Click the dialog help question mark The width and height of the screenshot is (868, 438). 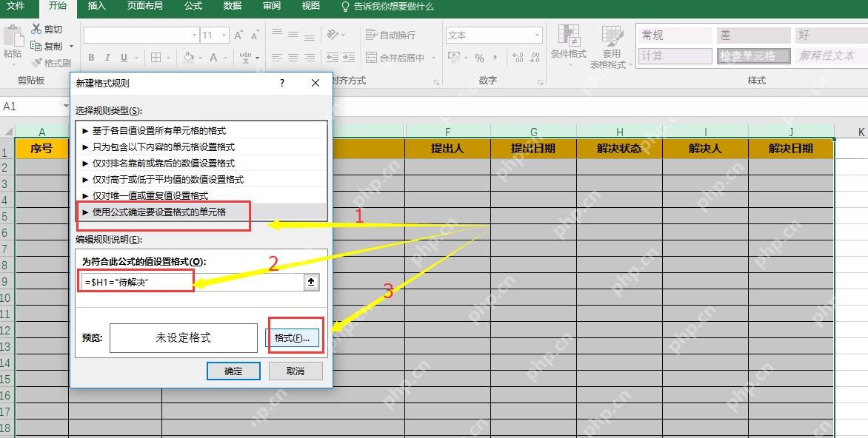pos(281,83)
